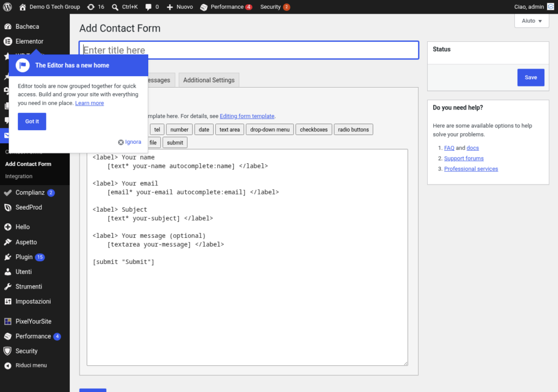This screenshot has height=392, width=558.
Task: Dismiss the popup with the Ignora icon
Action: (x=121, y=142)
